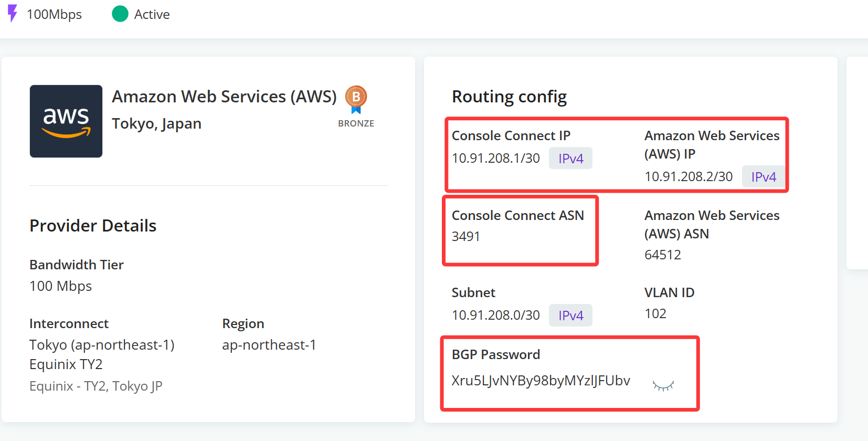Viewport: 868px width, 441px height.
Task: Click the Active status text
Action: 152,14
